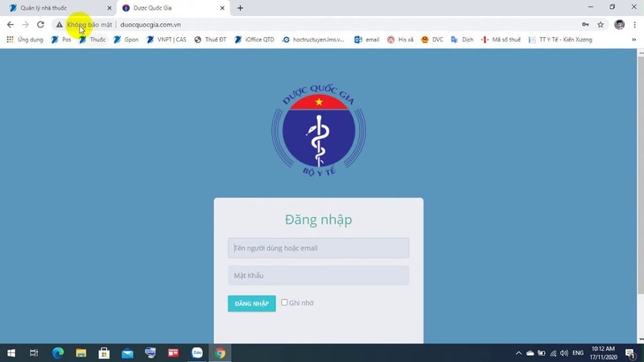The image size is (644, 362).
Task: Click the OneDrive cloud tray icon
Action: click(530, 353)
